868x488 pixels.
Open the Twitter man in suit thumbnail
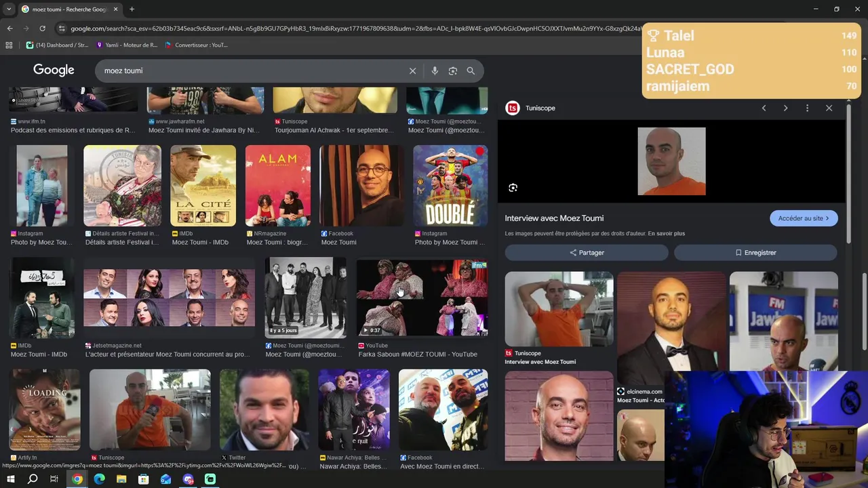(x=264, y=410)
